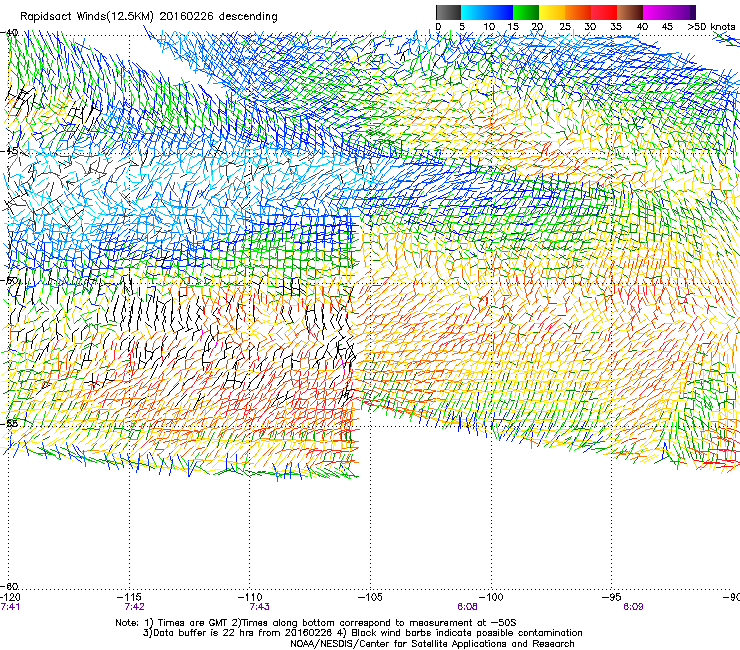The image size is (740, 650).
Task: Pick the orange 25-30 knots legend color
Action: pos(578,12)
